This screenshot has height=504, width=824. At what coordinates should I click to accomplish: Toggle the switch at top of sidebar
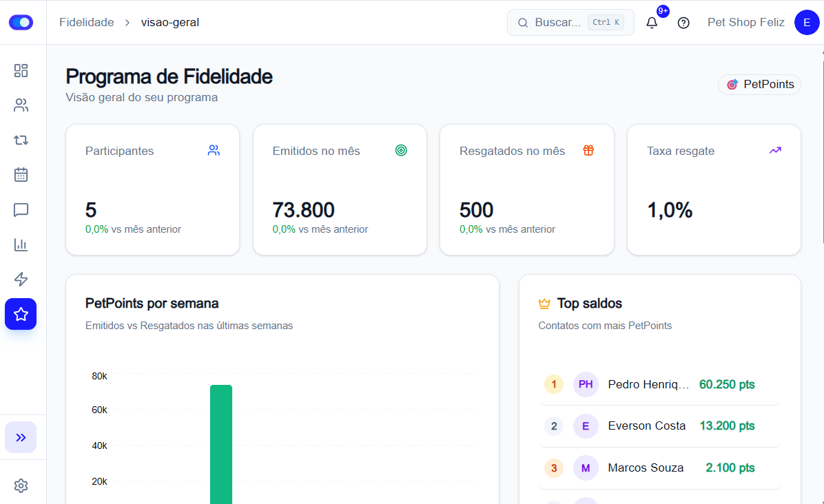[21, 23]
